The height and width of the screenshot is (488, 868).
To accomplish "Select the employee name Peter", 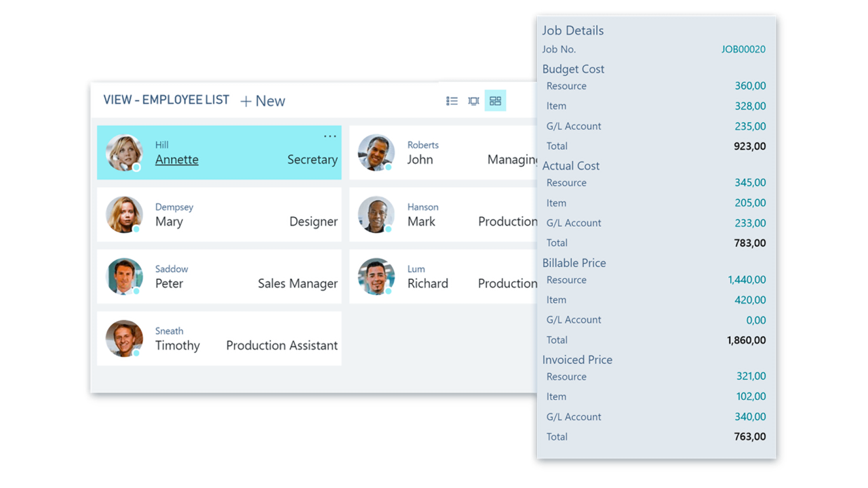I will point(169,283).
